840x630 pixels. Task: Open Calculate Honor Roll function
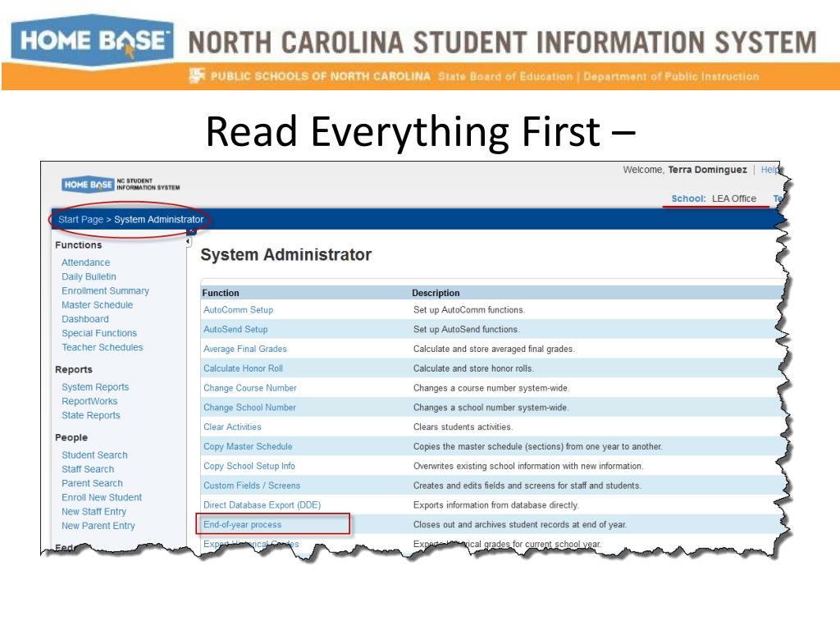(x=243, y=368)
